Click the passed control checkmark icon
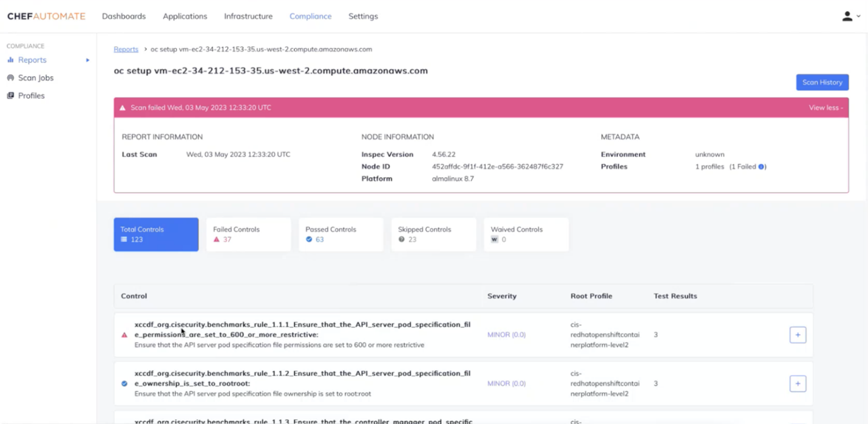Image resolution: width=868 pixels, height=424 pixels. point(123,383)
